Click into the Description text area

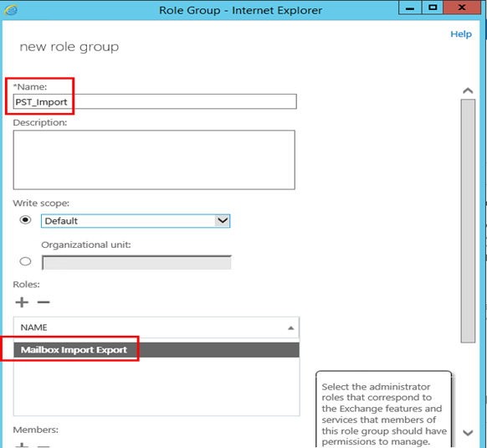click(154, 160)
